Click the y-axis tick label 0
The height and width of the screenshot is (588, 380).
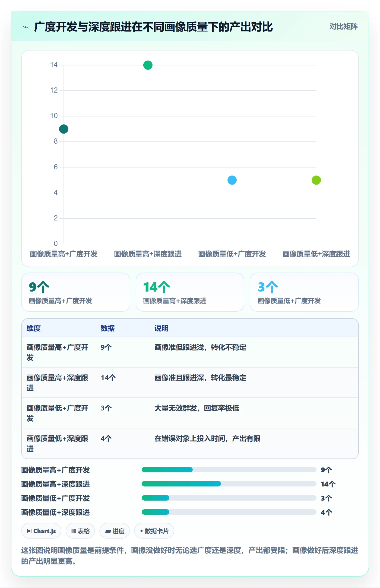(x=56, y=243)
